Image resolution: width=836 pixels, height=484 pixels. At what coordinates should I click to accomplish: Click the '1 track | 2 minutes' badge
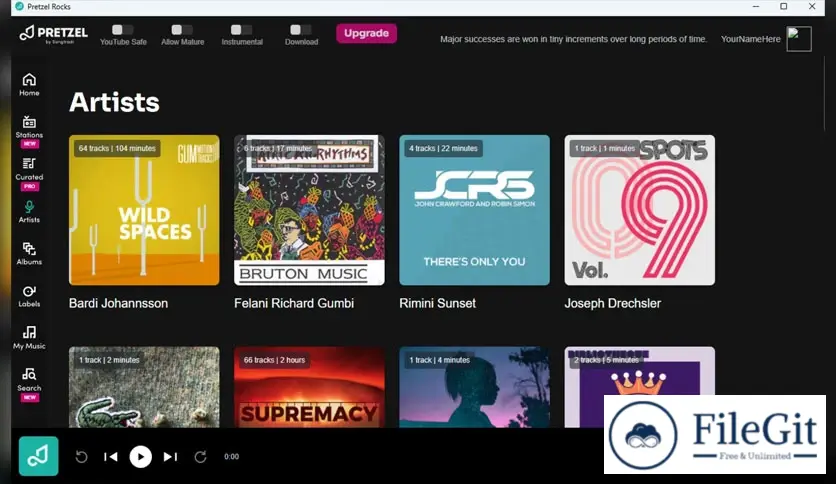(x=109, y=360)
